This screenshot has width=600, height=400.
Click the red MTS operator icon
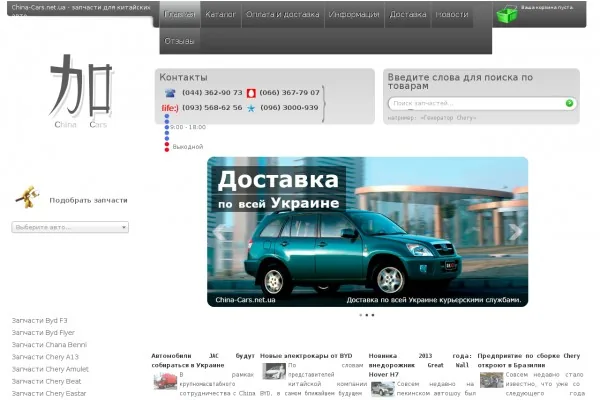click(251, 93)
